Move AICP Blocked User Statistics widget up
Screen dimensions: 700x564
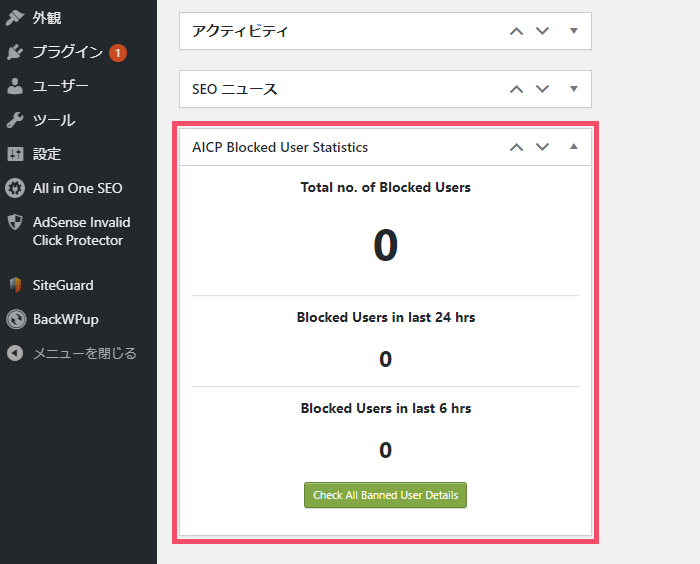pos(517,147)
